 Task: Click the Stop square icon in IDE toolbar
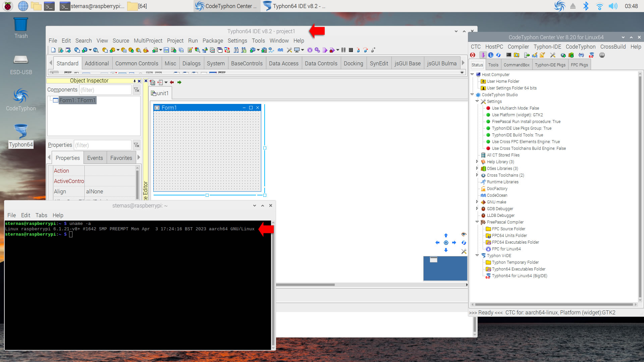351,50
